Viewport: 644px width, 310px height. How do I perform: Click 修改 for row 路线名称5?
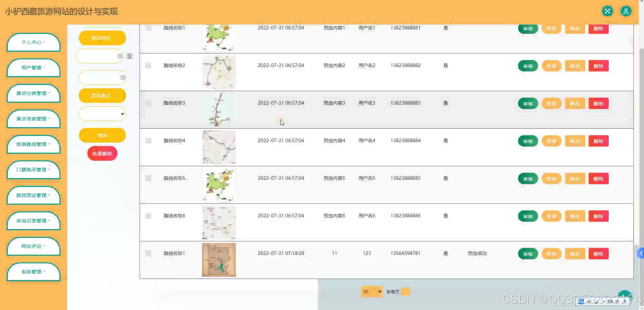coord(575,179)
